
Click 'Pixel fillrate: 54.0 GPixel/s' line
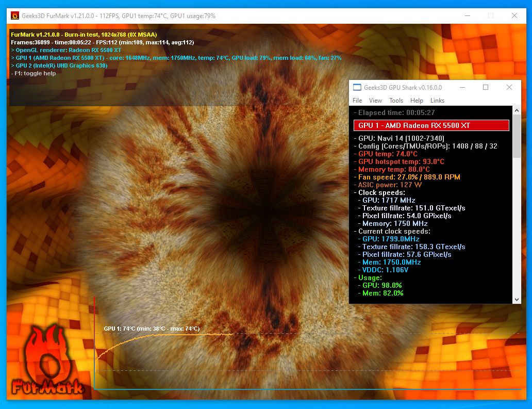405,216
